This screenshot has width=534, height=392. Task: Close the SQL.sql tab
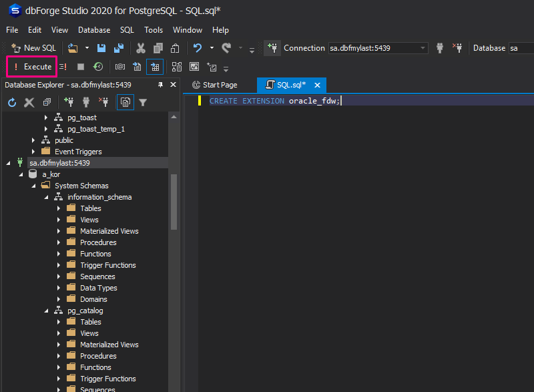coord(317,85)
